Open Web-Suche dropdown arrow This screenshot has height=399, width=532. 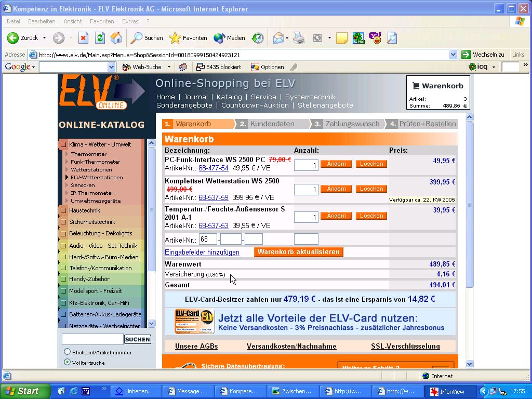point(169,67)
